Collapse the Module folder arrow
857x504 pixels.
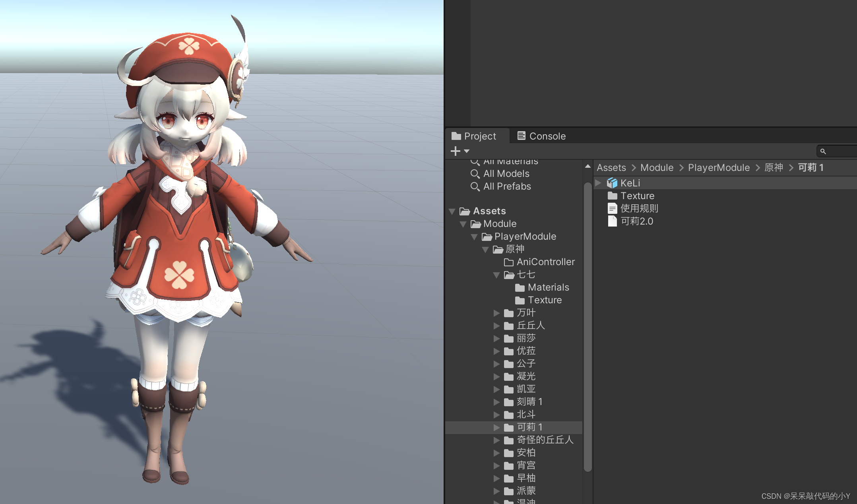pos(463,224)
